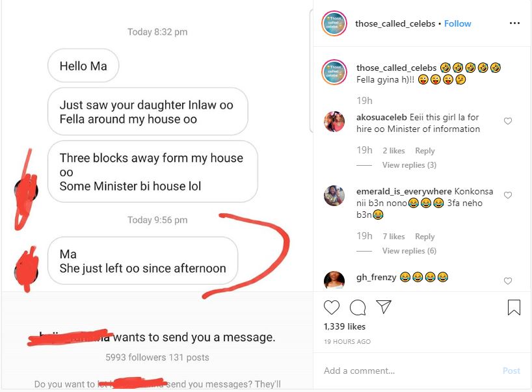Viewport: 532px width, 392px height.
Task: Expand View replies (3) under akosuaceleb
Action: tap(409, 165)
